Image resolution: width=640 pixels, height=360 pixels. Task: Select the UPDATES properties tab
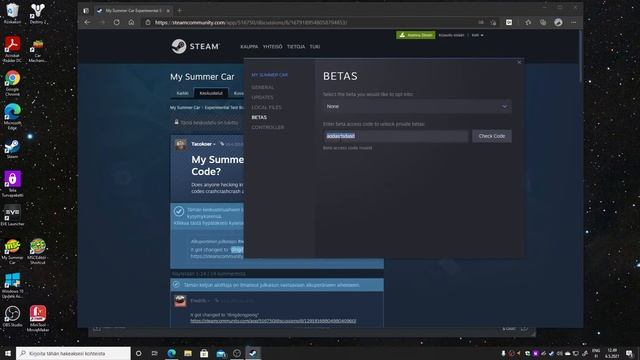262,97
